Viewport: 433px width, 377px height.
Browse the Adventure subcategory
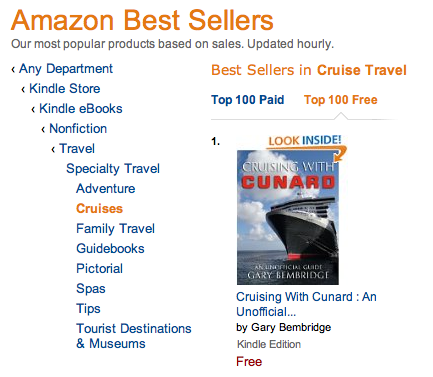click(x=106, y=189)
